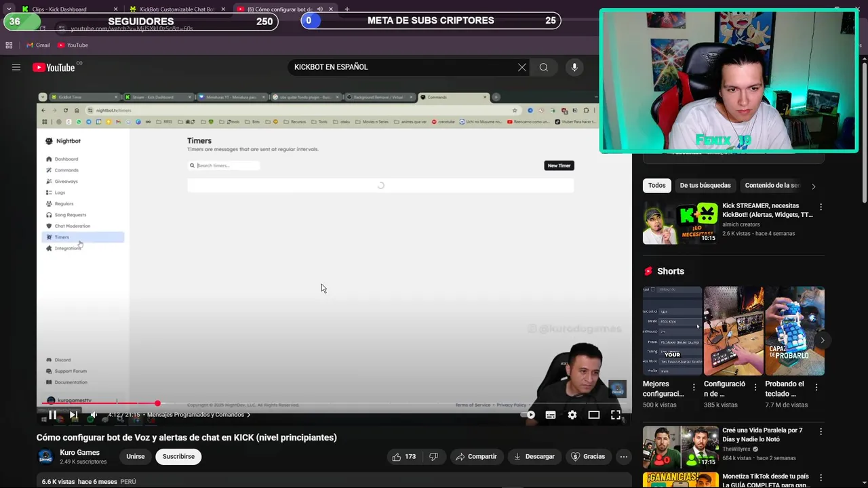Switch to KickBot Customizable Chat Bot tab
This screenshot has width=868, height=488.
pyautogui.click(x=176, y=9)
